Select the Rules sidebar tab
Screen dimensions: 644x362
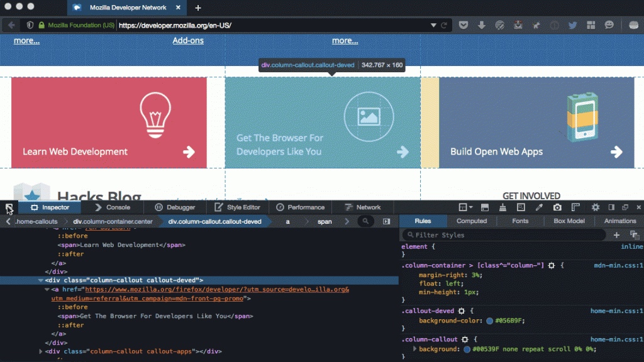[x=423, y=221]
